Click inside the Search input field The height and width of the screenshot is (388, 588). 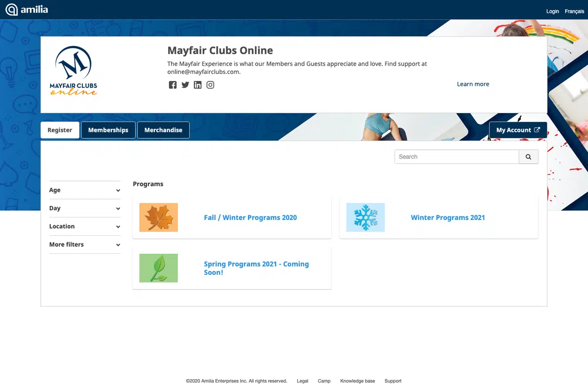456,157
